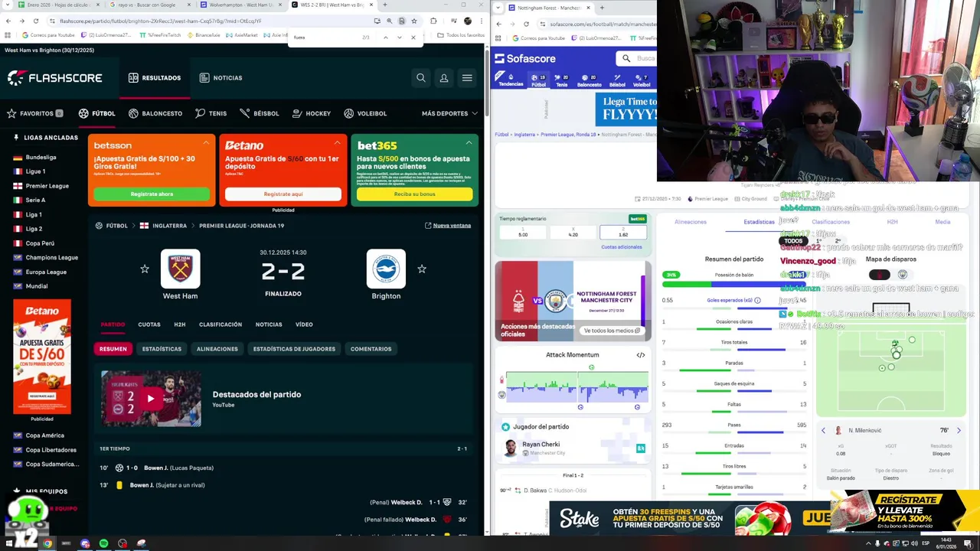Open the Noticias header menu in Flashscore
The height and width of the screenshot is (551, 980).
[220, 77]
